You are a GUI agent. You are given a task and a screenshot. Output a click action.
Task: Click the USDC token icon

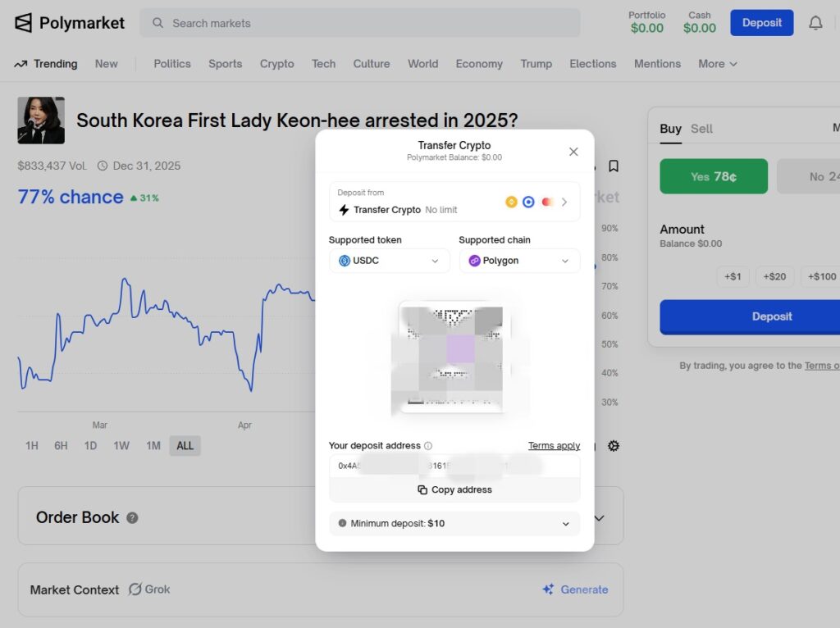[345, 261]
